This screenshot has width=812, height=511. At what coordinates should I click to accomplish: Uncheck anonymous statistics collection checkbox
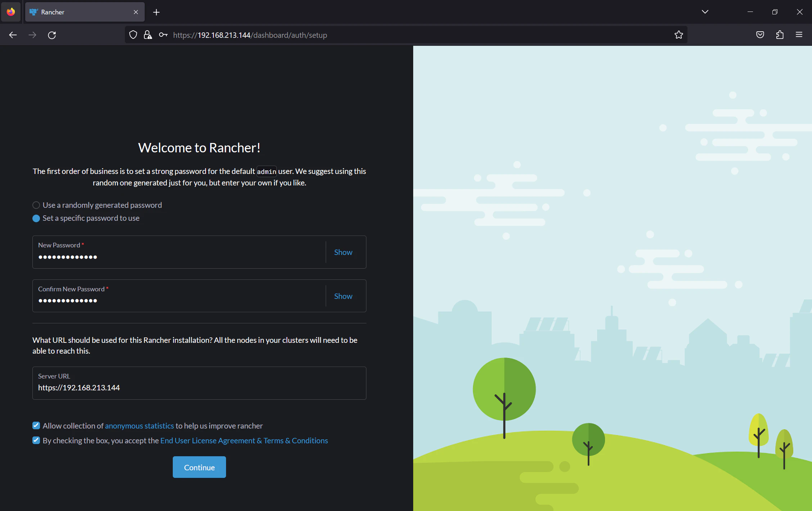click(x=36, y=426)
